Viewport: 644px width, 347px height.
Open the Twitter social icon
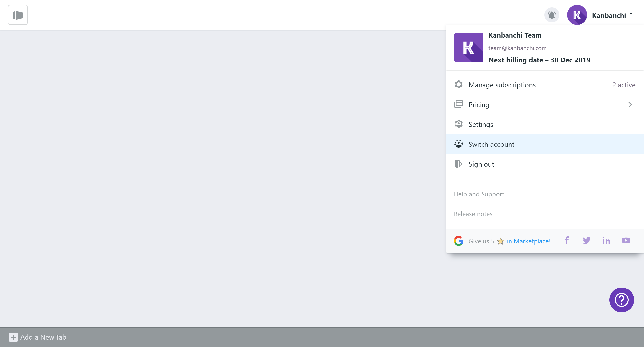(x=586, y=240)
